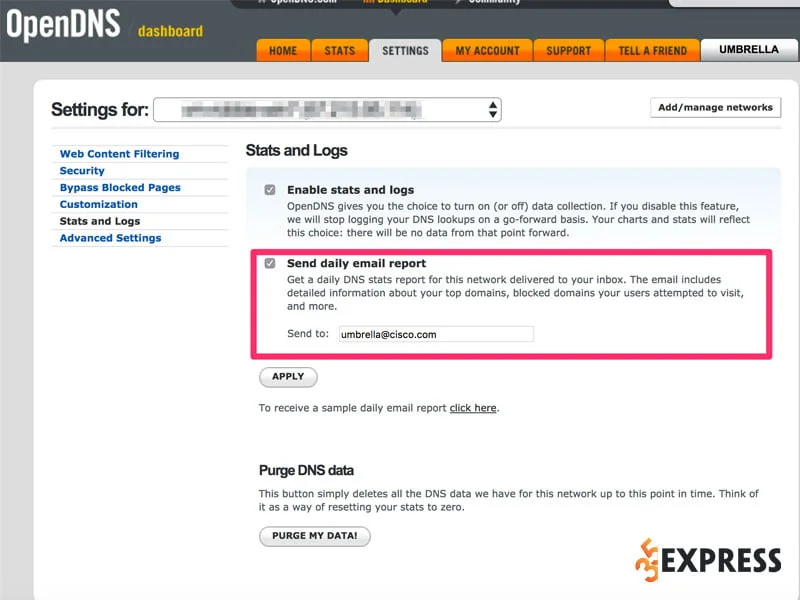Switch to the STATS tab
The width and height of the screenshot is (800, 600).
(x=340, y=51)
